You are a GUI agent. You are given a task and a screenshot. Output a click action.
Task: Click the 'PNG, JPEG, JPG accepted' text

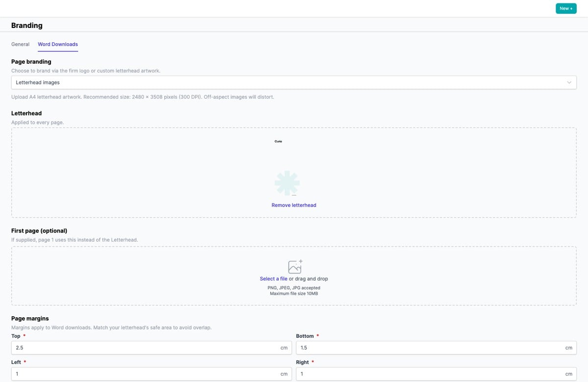(294, 288)
